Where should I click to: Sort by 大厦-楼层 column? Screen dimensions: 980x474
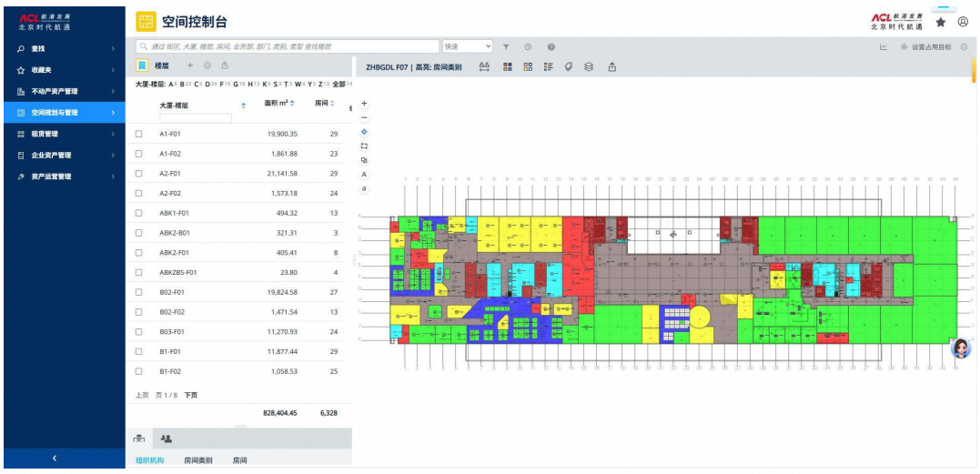[244, 105]
